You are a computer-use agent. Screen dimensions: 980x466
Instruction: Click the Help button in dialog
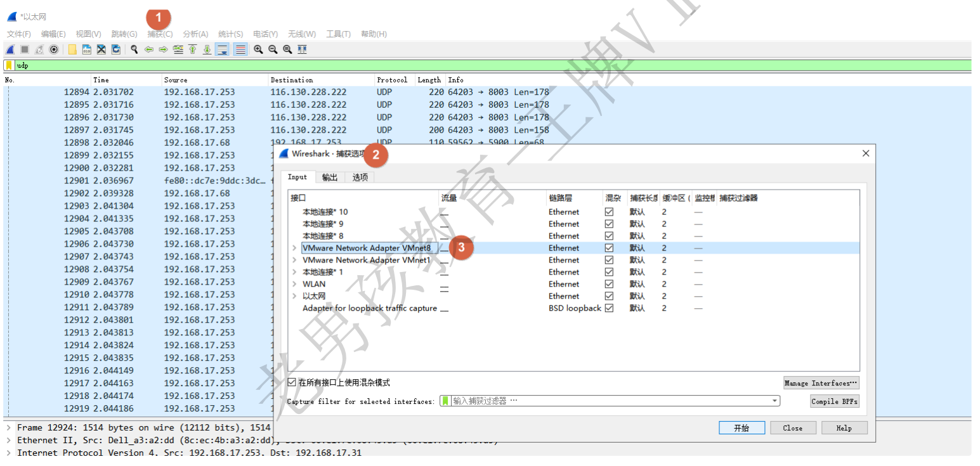(844, 428)
